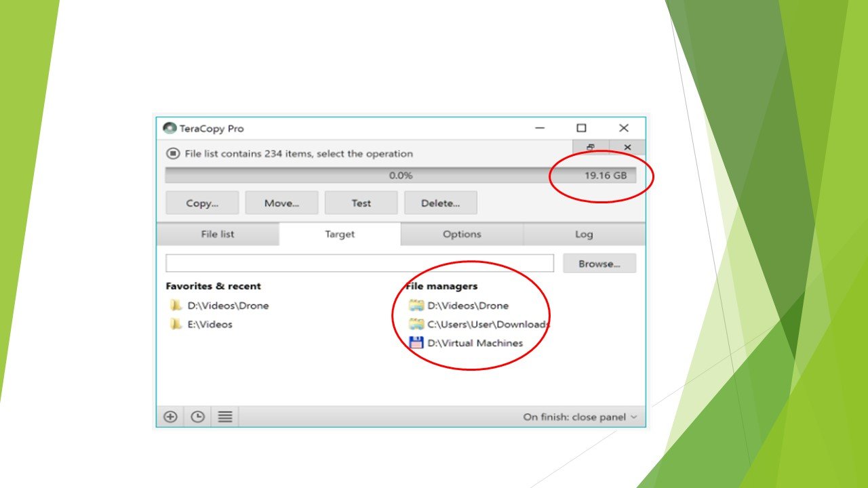Click Explorer icon for C:\Users\User\Downloads
This screenshot has height=488, width=868.
[416, 325]
